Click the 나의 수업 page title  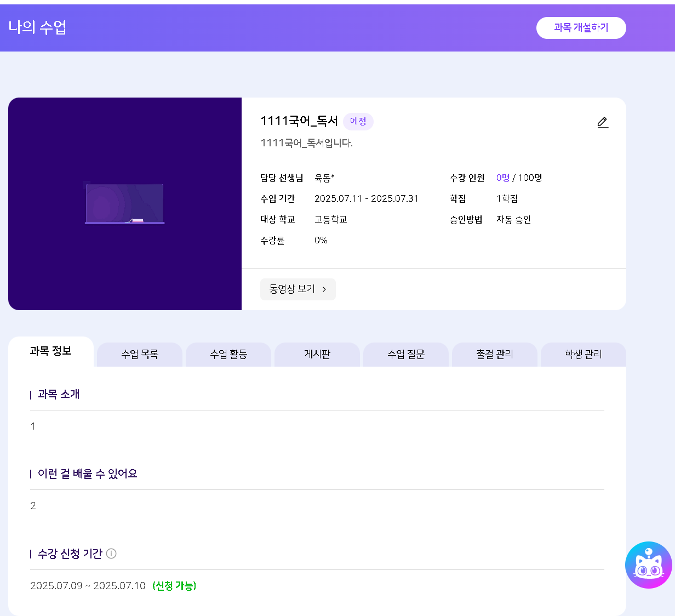[x=37, y=27]
